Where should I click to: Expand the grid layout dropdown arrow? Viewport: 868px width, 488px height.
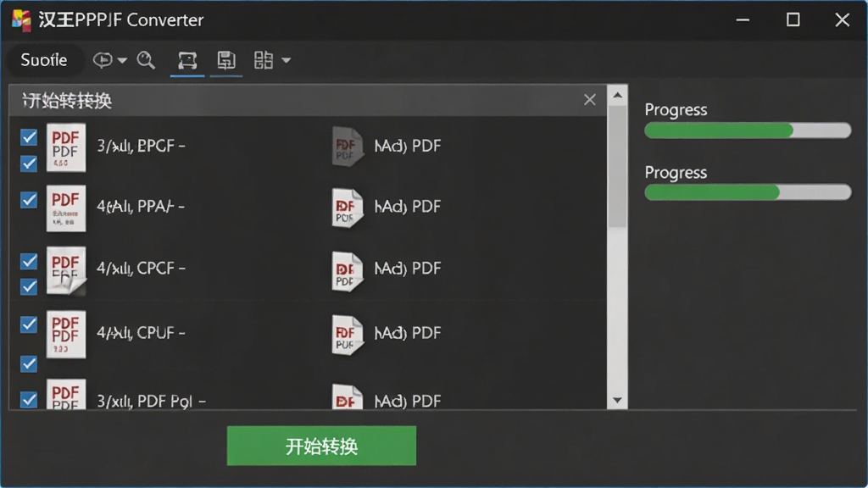coord(287,60)
